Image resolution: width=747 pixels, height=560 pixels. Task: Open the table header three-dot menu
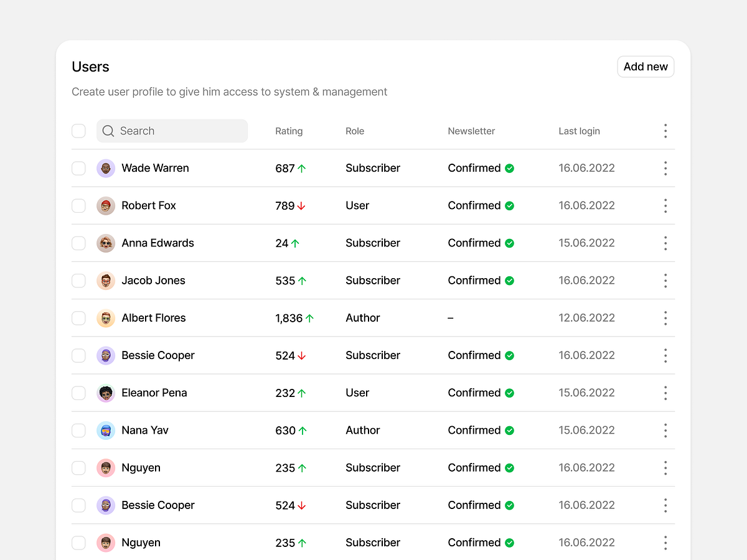pos(665,131)
